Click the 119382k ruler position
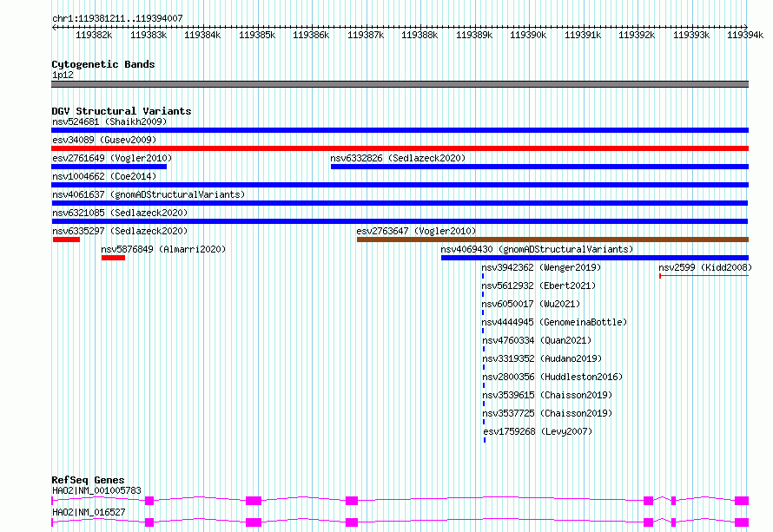The height and width of the screenshot is (532, 773). coord(94,35)
